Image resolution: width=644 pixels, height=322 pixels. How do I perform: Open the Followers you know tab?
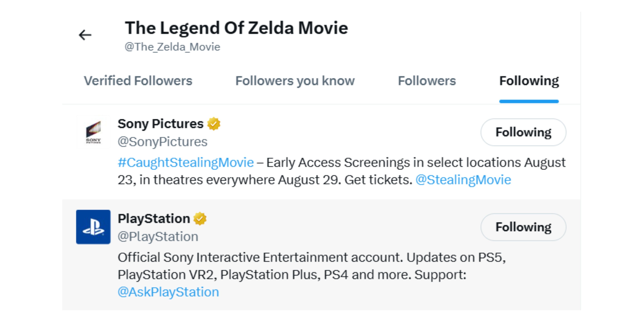tap(295, 81)
